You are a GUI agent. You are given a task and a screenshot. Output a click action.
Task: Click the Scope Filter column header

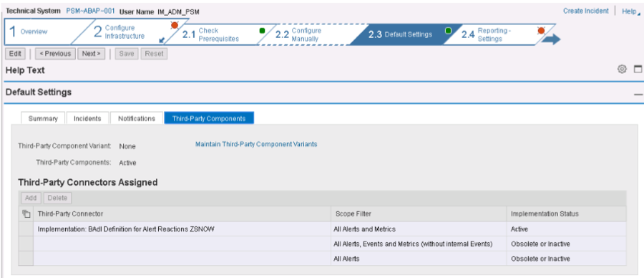[x=419, y=214]
